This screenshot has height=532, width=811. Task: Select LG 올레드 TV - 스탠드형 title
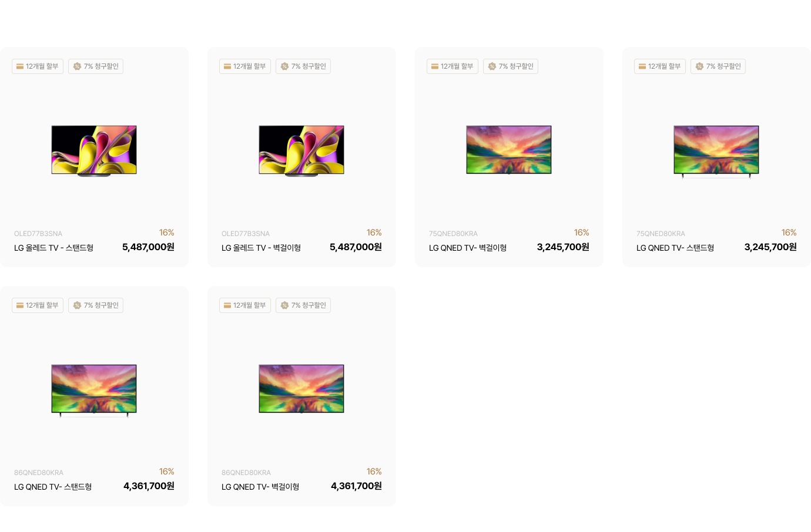[54, 248]
